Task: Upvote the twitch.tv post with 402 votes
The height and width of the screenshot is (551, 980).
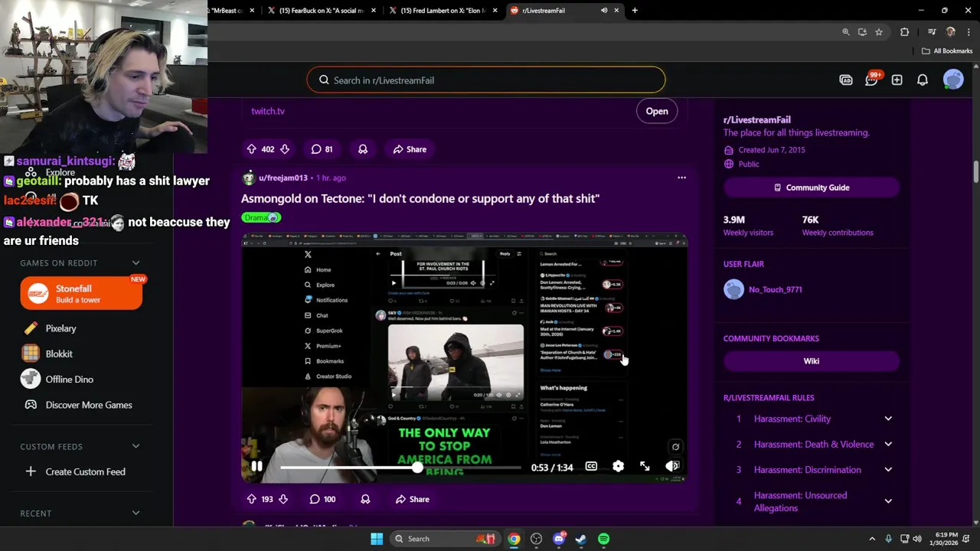Action: click(x=251, y=149)
